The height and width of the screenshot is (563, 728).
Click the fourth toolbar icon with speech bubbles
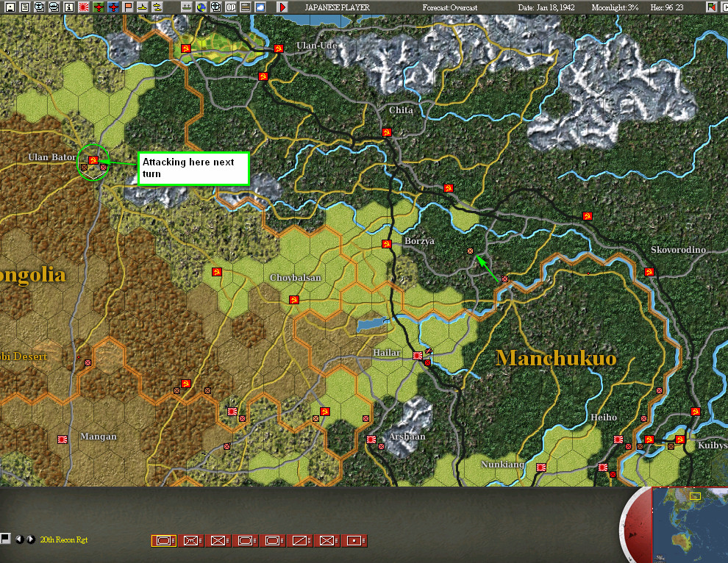(54, 7)
